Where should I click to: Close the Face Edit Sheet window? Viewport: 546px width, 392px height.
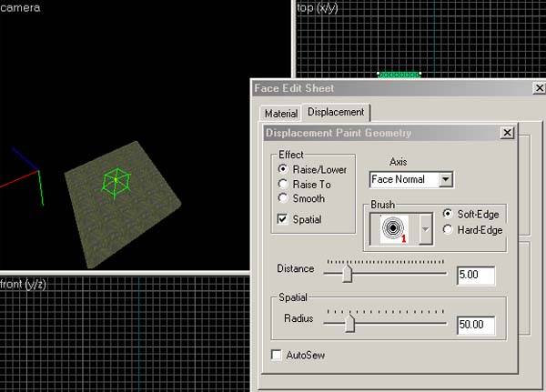(539, 87)
